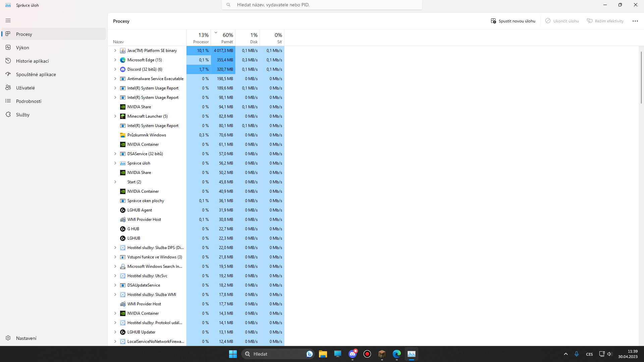The height and width of the screenshot is (362, 644).
Task: Open Spouštěné aplikace startup page
Action: [36, 74]
